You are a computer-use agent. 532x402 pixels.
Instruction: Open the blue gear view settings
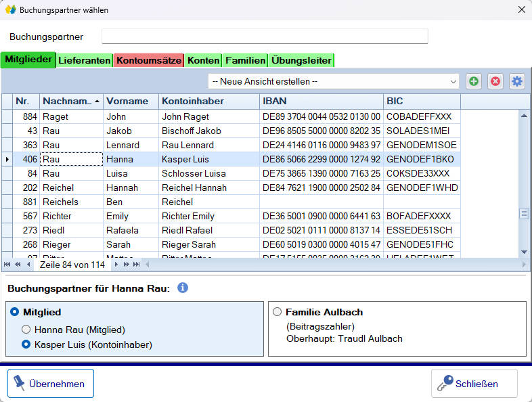click(517, 81)
